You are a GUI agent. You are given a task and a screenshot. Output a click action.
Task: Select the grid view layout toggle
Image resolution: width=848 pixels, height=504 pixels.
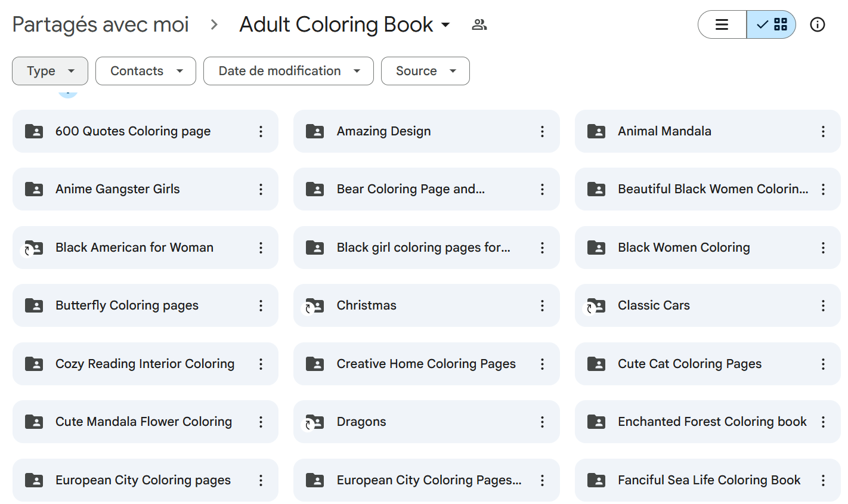[x=771, y=24]
